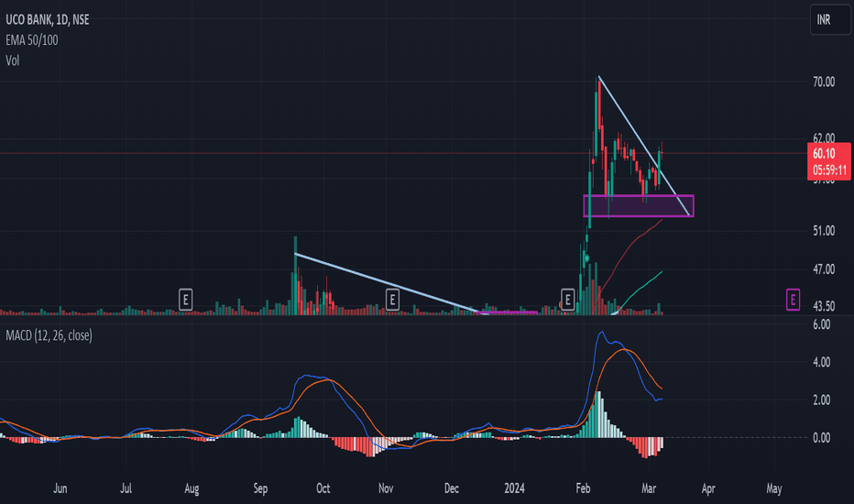Select the EMA 50/100 indicator legend

coord(31,39)
